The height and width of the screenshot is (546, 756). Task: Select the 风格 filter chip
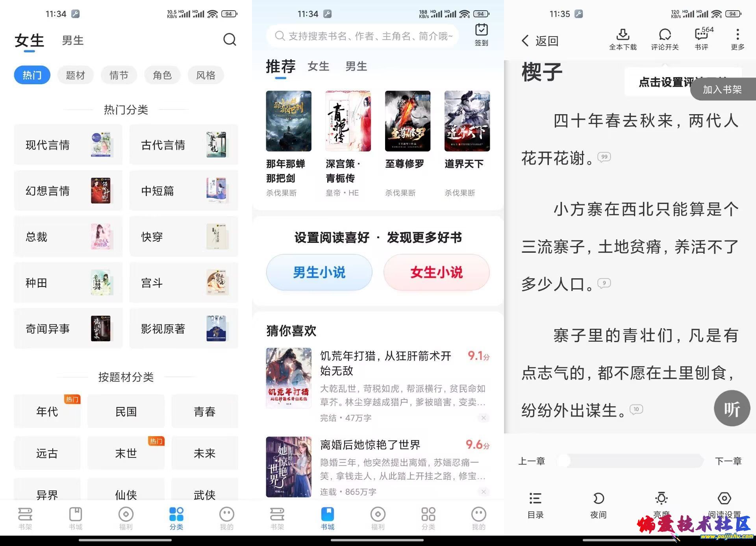point(206,75)
